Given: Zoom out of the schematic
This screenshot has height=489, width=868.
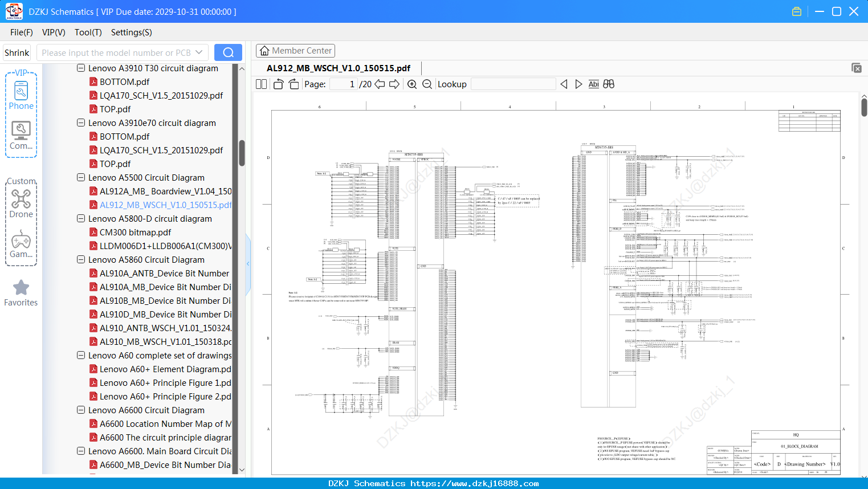Looking at the screenshot, I should pyautogui.click(x=427, y=84).
